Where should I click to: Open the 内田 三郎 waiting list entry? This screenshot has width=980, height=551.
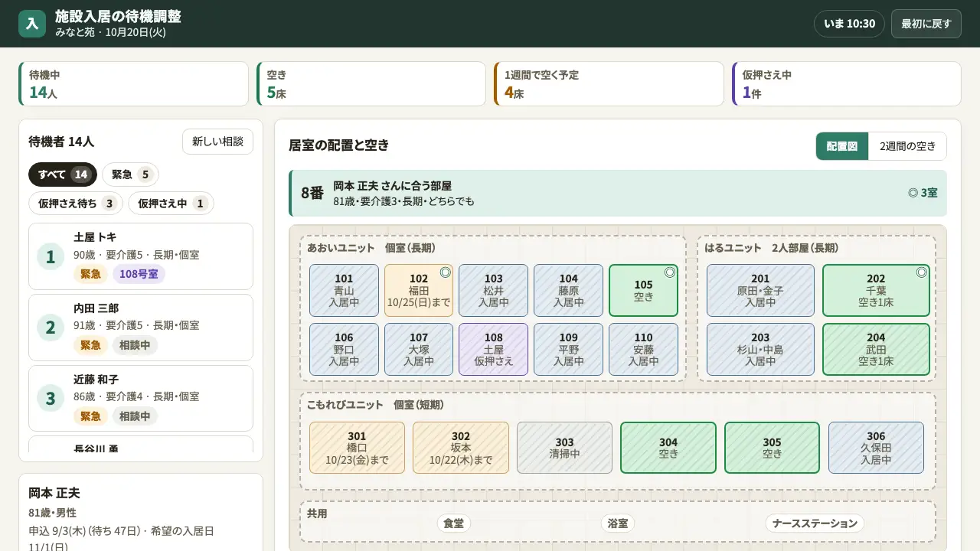coord(141,328)
